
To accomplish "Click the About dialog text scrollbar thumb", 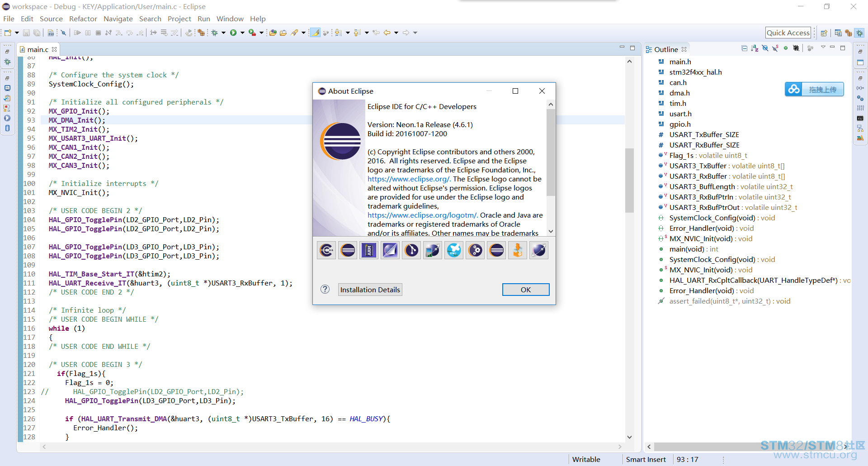I will [551, 153].
